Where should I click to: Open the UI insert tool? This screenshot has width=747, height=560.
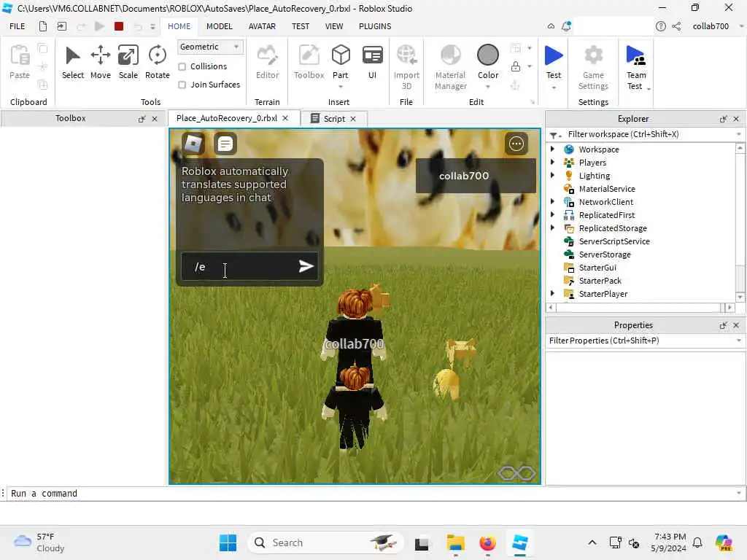[373, 62]
